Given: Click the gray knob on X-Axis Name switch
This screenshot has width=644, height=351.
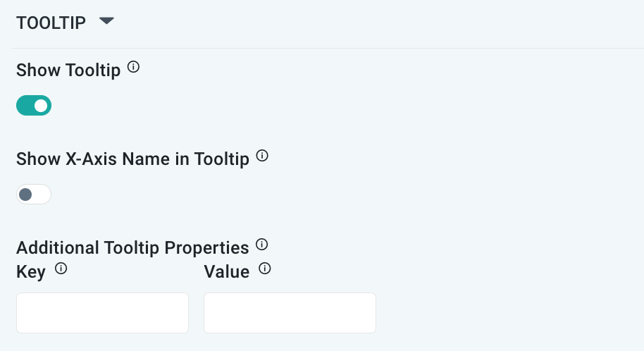Looking at the screenshot, I should click(26, 195).
